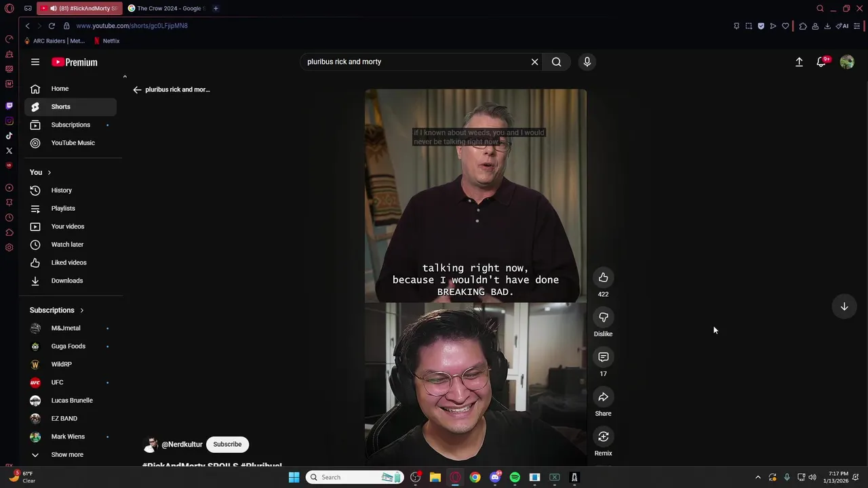Open the WildRP channel
The width and height of the screenshot is (868, 488).
[71, 364]
